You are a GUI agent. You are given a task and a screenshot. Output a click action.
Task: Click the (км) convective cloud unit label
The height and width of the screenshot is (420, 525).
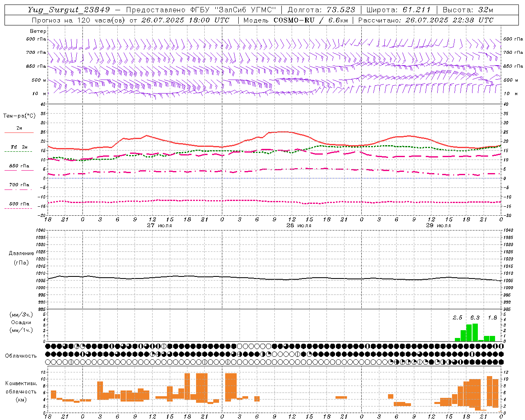[x=21, y=399]
